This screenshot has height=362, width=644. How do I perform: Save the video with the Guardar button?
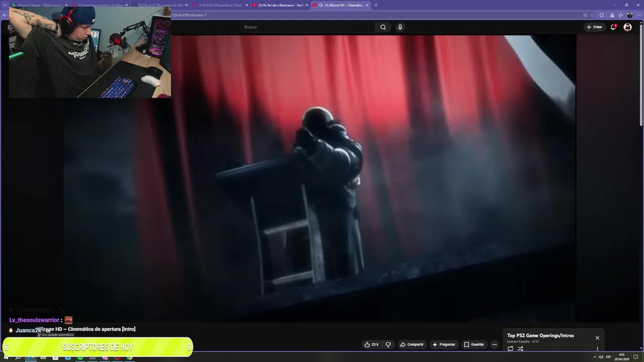point(474,344)
